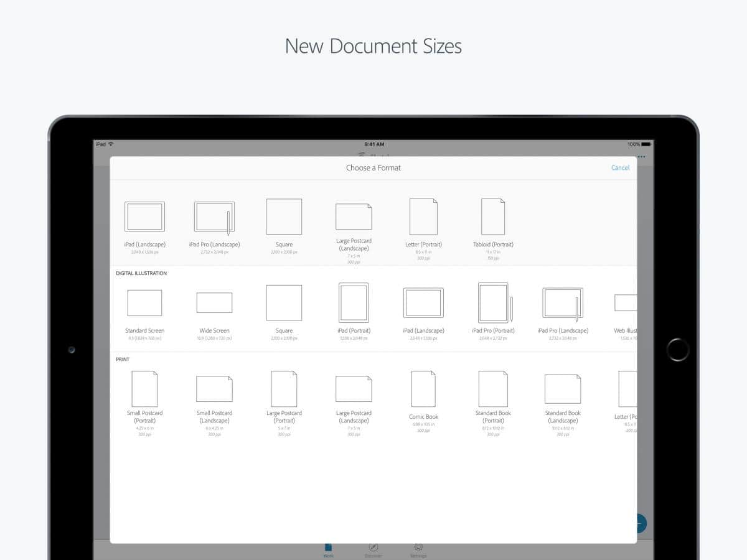
Task: Select Standard Book (Portrait) format
Action: [493, 389]
